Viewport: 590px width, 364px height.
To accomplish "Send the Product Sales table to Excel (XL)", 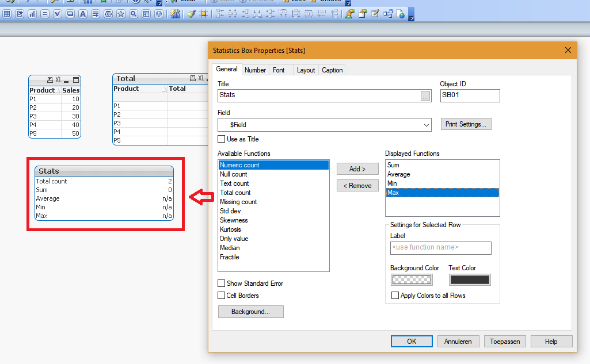I will click(x=59, y=80).
